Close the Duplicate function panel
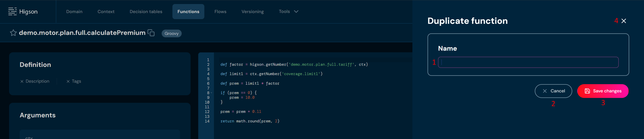 click(x=624, y=21)
